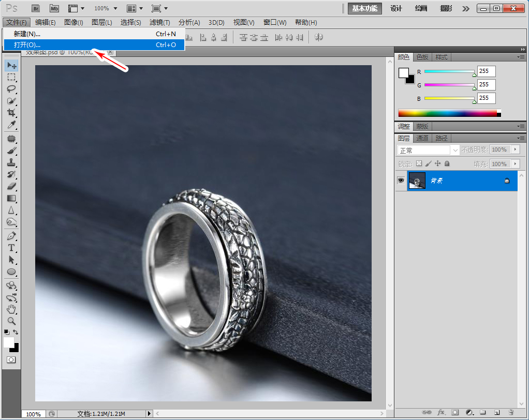This screenshot has width=529, height=420.
Task: Choose 打开(O)... from the file menu
Action: 94,44
